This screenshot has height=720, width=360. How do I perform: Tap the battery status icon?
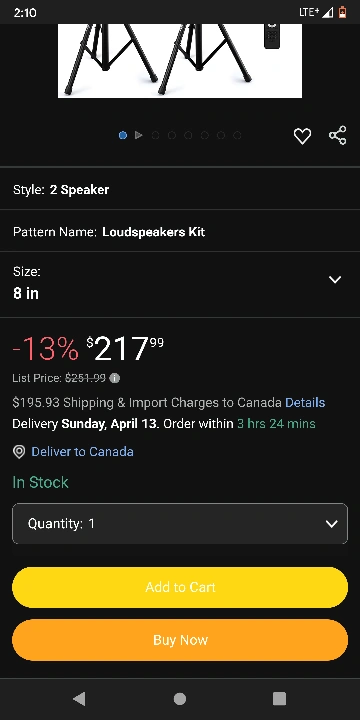[x=342, y=12]
